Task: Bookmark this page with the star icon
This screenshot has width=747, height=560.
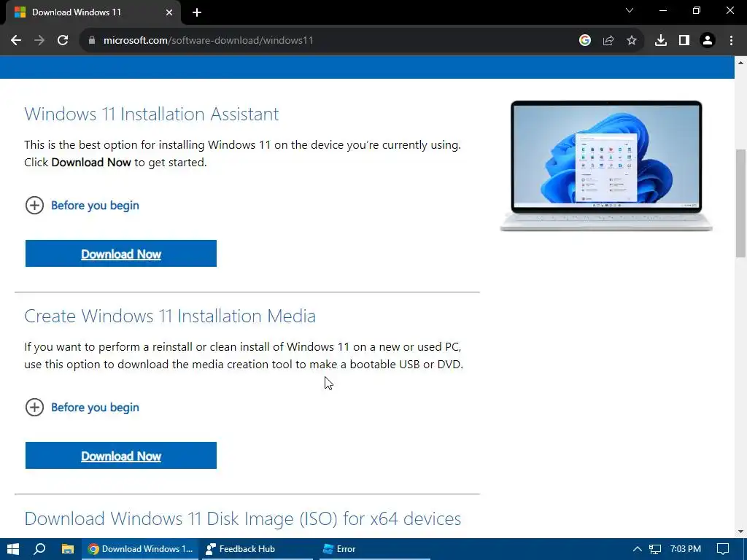Action: coord(632,41)
